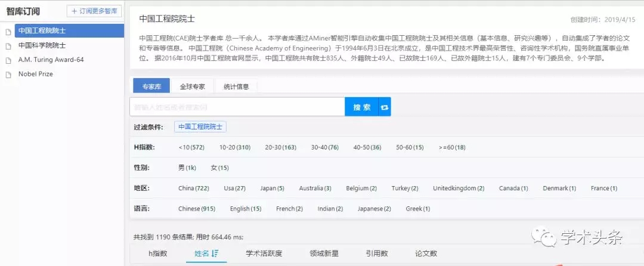Sort results by h指数
Image resolution: width=644 pixels, height=266 pixels.
(157, 253)
